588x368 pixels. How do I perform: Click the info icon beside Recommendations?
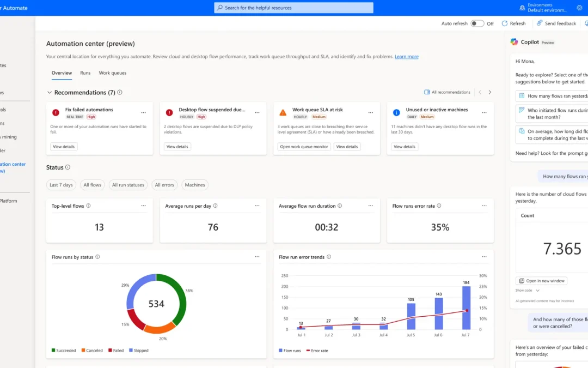click(120, 92)
